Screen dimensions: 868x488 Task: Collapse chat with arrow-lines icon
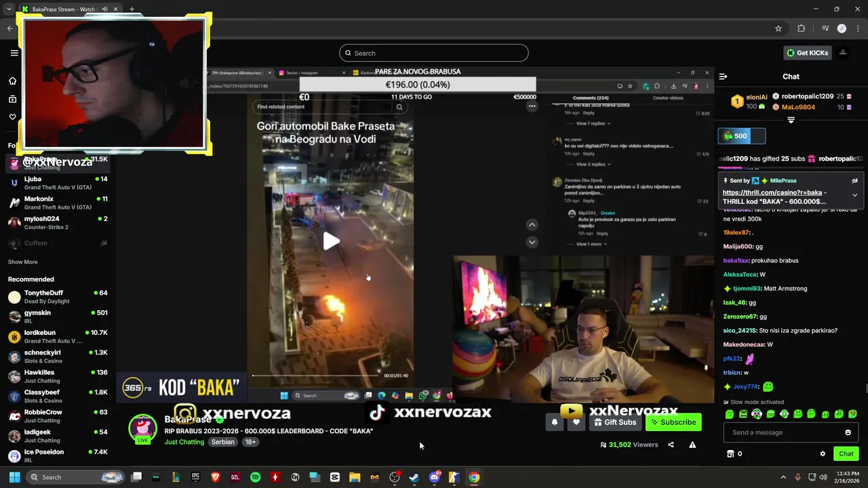[x=723, y=77]
